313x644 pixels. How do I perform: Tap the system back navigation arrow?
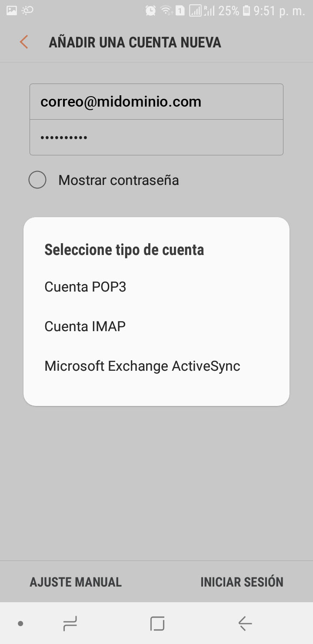[245, 624]
